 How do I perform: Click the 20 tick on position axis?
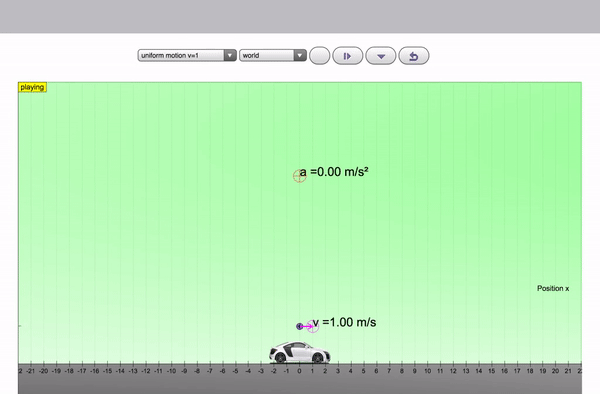pos(555,371)
